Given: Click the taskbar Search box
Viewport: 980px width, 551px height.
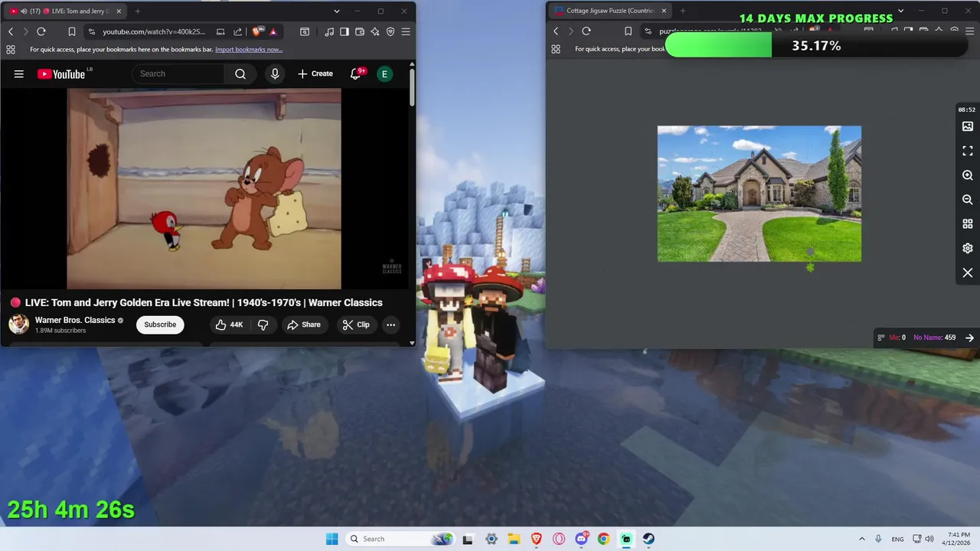Looking at the screenshot, I should click(x=399, y=539).
